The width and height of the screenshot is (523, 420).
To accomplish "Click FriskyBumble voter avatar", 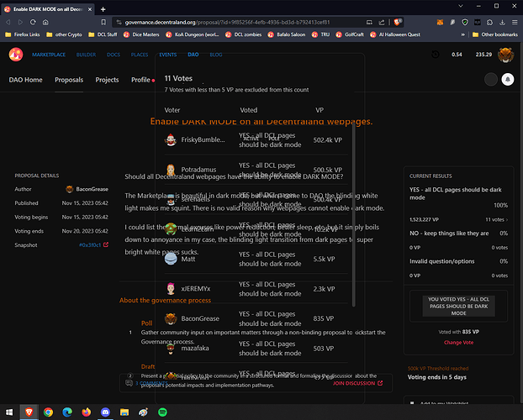I will pyautogui.click(x=171, y=139).
